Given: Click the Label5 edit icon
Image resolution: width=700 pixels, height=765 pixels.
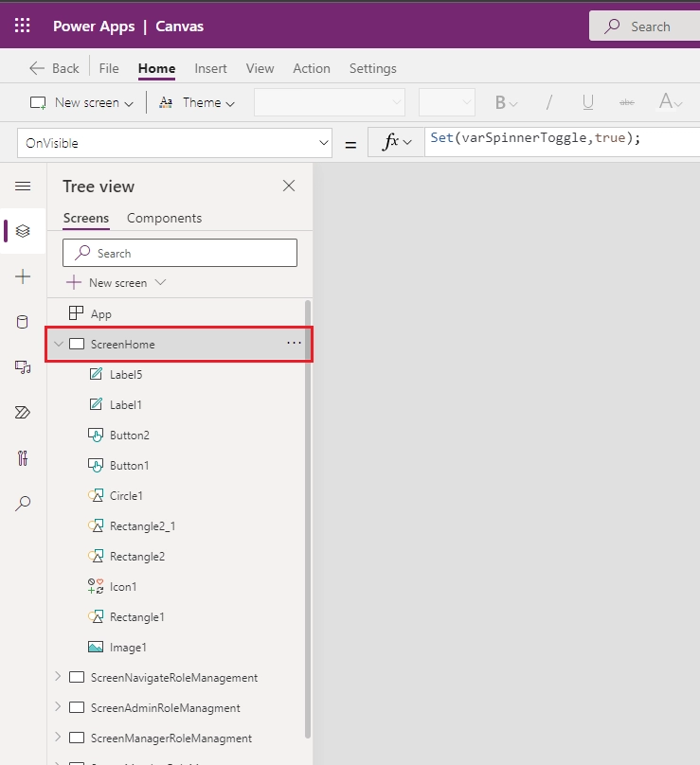Looking at the screenshot, I should coord(96,374).
